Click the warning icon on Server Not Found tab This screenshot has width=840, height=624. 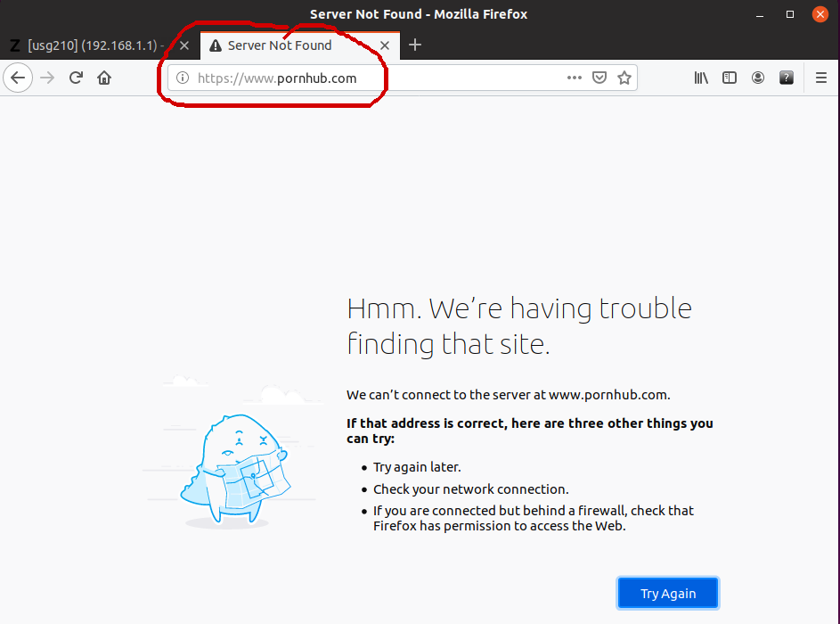tap(216, 45)
